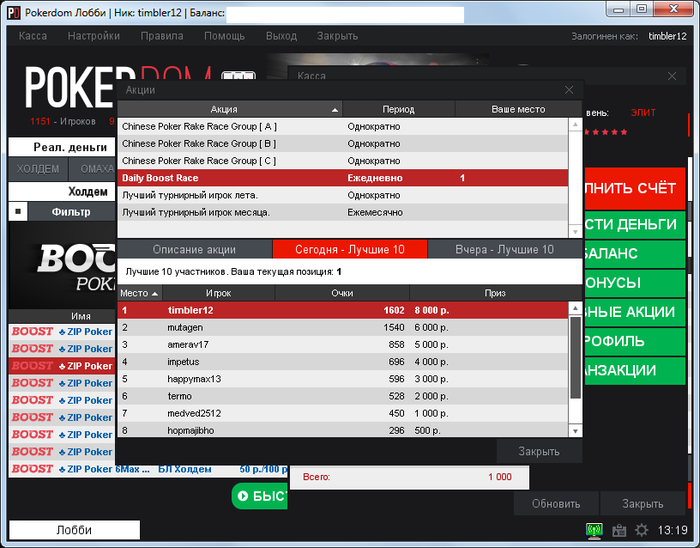Switch to the ХОЛДЕМ game tab
Screen dimensions: 700x548
click(38, 169)
